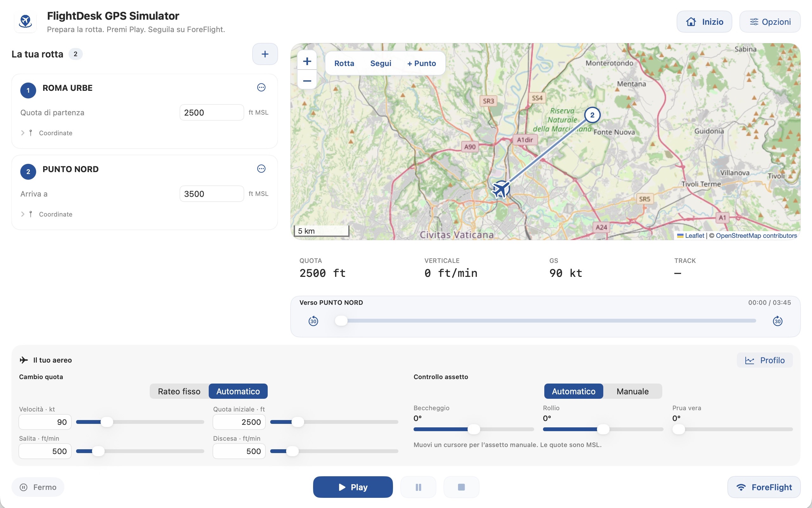Click the PUNTO NORD waypoint name
812x508 pixels.
click(70, 169)
